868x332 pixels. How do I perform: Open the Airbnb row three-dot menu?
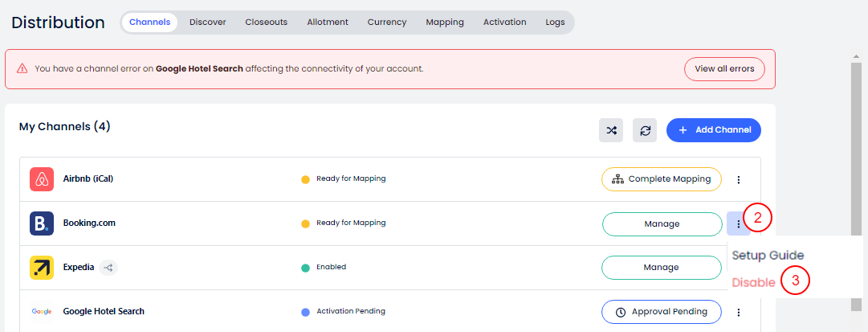click(x=739, y=179)
